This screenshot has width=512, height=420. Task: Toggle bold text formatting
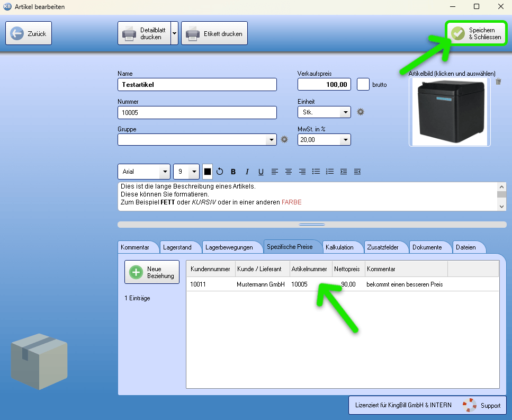click(x=233, y=172)
